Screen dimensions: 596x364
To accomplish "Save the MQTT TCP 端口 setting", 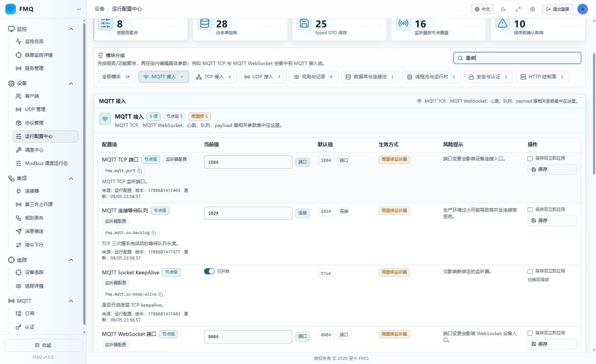I will pos(552,169).
